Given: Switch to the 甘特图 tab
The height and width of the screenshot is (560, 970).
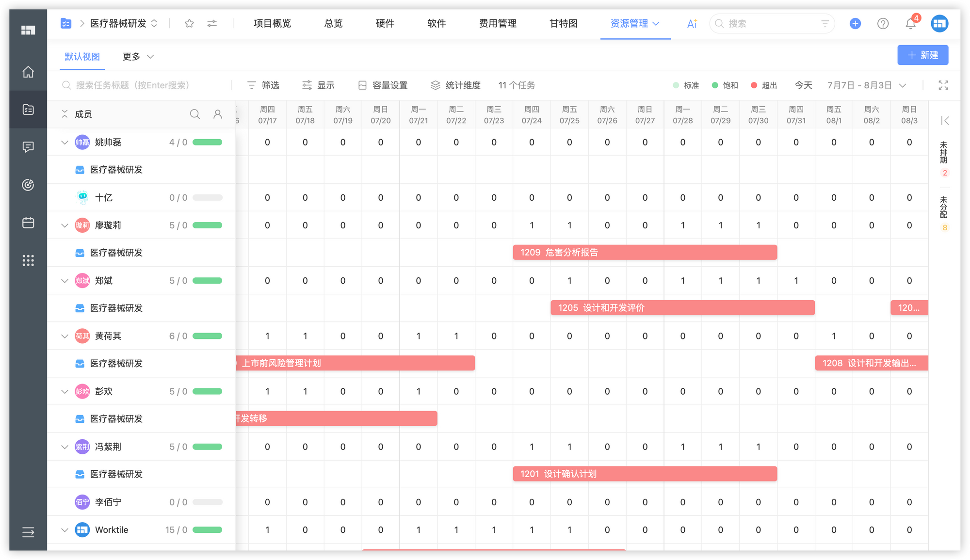Looking at the screenshot, I should 563,23.
